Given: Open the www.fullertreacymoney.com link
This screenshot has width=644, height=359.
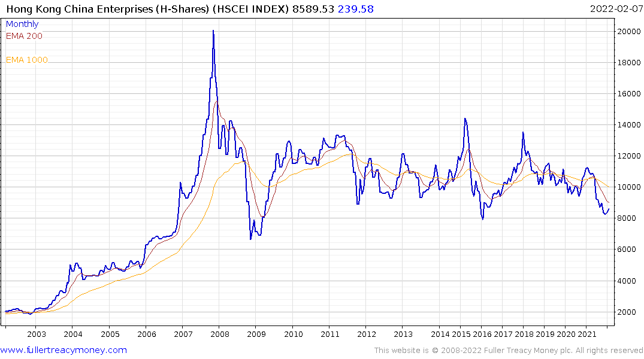Looking at the screenshot, I should point(64,350).
